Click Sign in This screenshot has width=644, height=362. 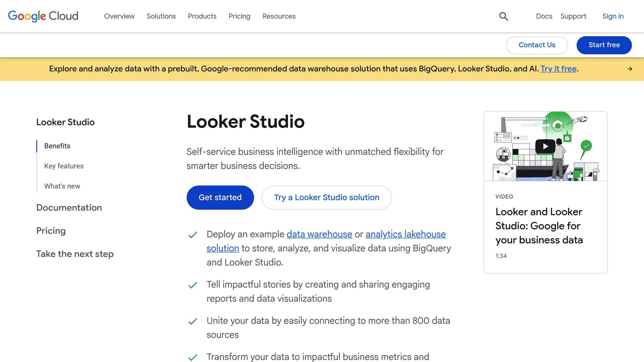click(613, 16)
